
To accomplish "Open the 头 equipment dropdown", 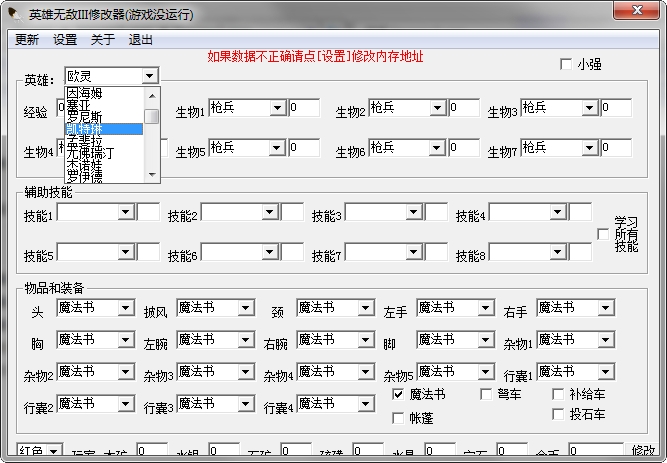I will 126,308.
